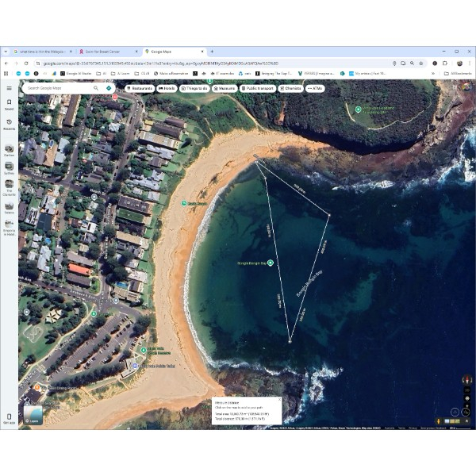Open the Layers map type thumbnail

pyautogui.click(x=34, y=415)
